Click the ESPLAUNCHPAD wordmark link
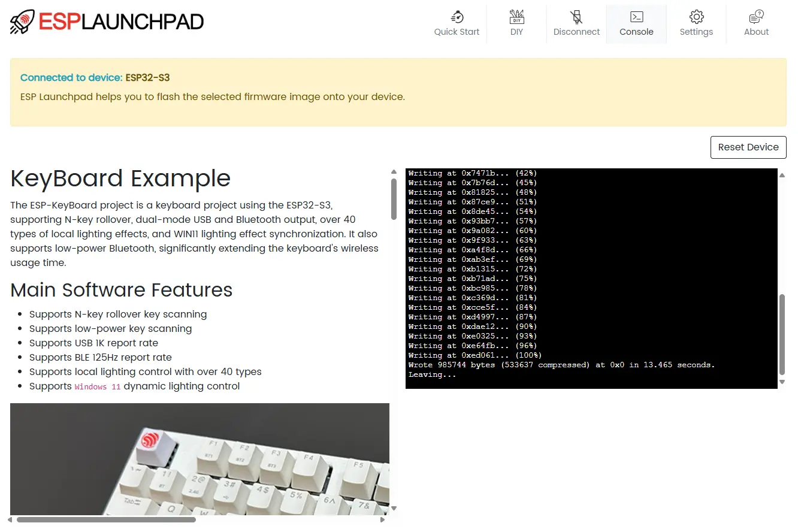The height and width of the screenshot is (532, 798). click(120, 21)
